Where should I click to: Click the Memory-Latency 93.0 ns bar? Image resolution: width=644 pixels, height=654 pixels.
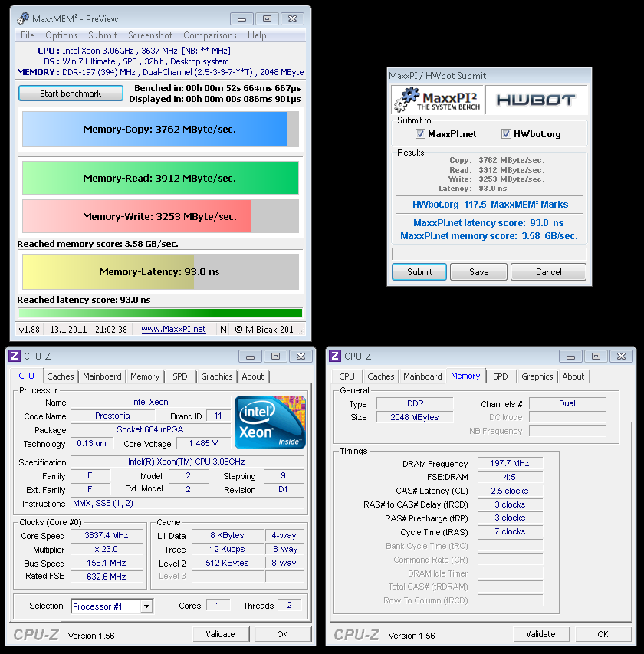coord(160,272)
